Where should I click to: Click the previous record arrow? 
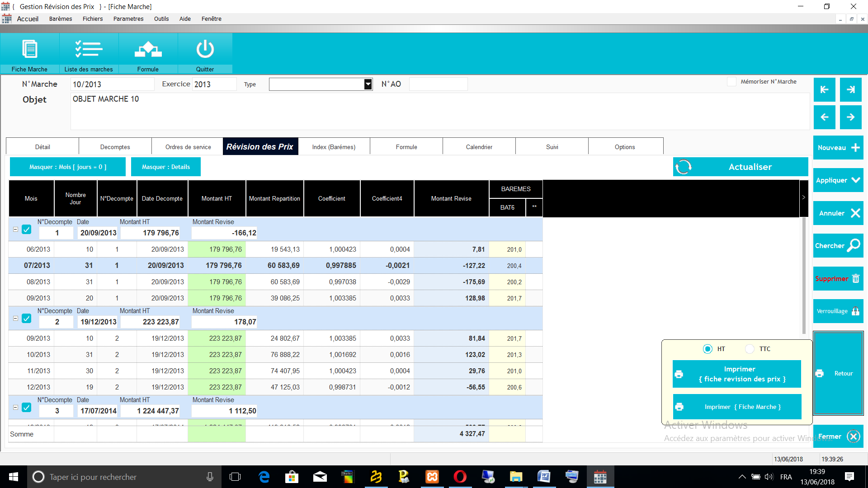pyautogui.click(x=824, y=117)
